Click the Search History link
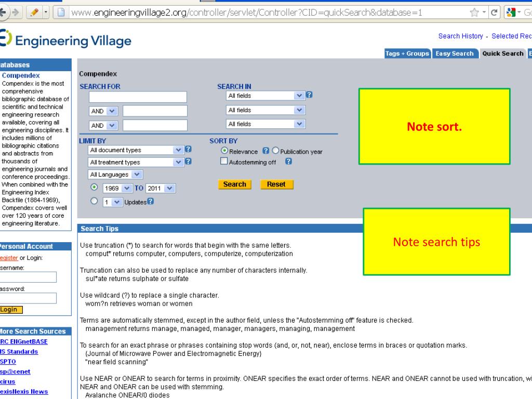 [460, 36]
